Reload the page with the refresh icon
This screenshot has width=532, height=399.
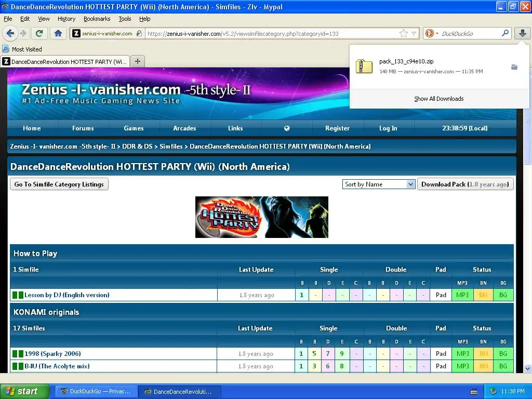pos(39,33)
